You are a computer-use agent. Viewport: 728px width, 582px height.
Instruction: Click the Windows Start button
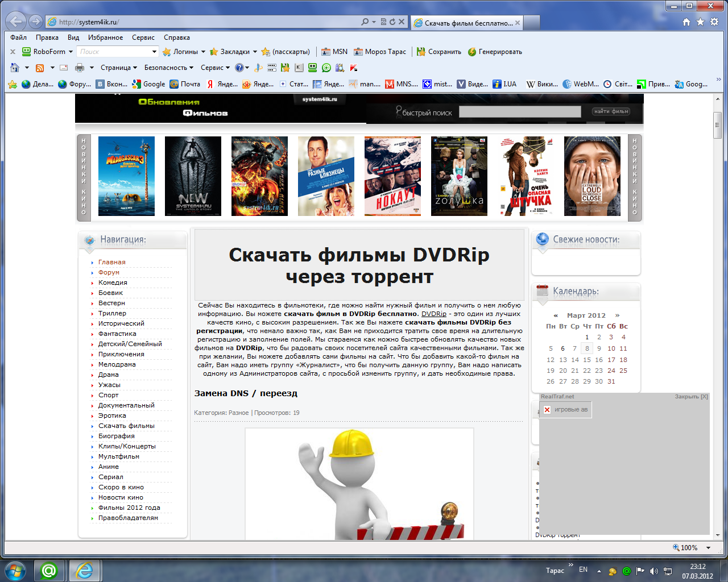pos(15,570)
